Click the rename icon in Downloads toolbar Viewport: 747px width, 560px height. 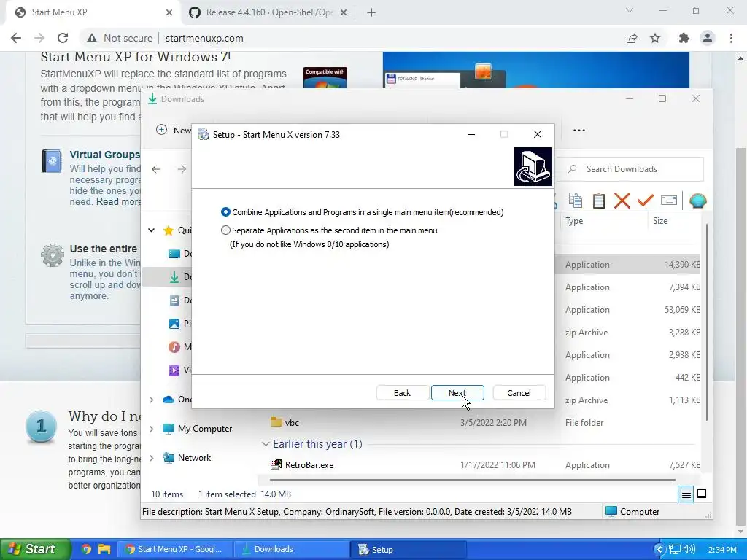click(x=669, y=201)
